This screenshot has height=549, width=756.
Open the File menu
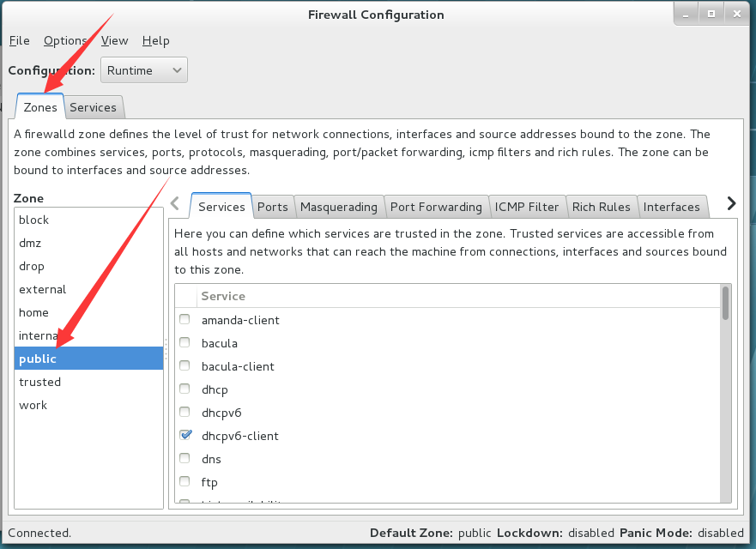coord(19,41)
